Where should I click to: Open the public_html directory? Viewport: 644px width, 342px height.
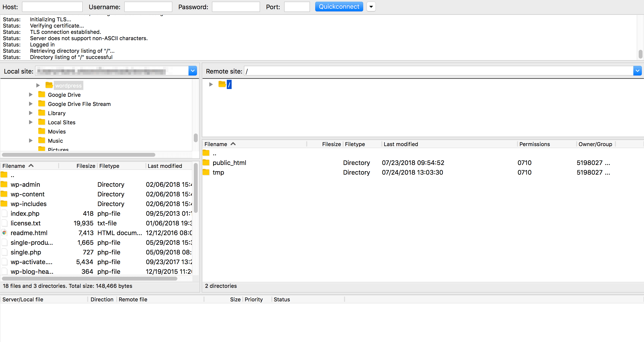pos(229,163)
